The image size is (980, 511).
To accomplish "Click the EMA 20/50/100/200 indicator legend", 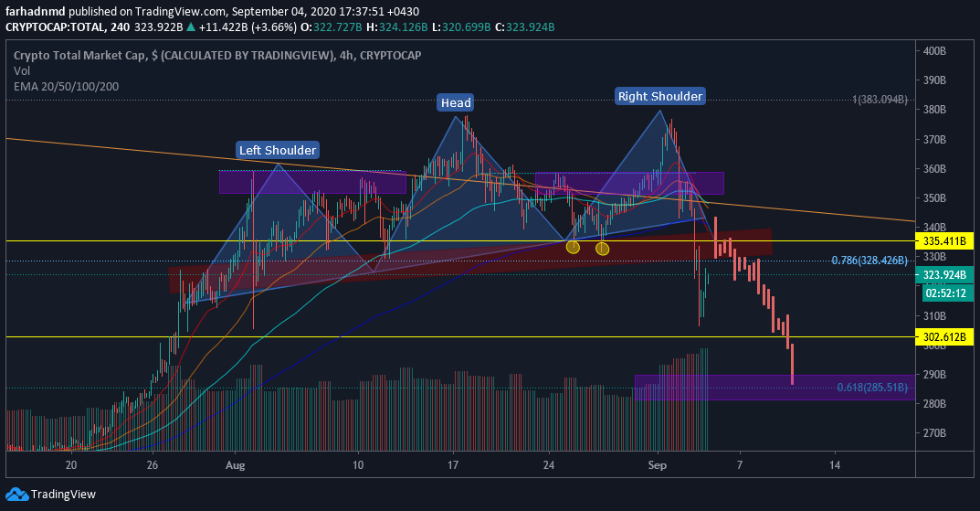I will click(67, 86).
